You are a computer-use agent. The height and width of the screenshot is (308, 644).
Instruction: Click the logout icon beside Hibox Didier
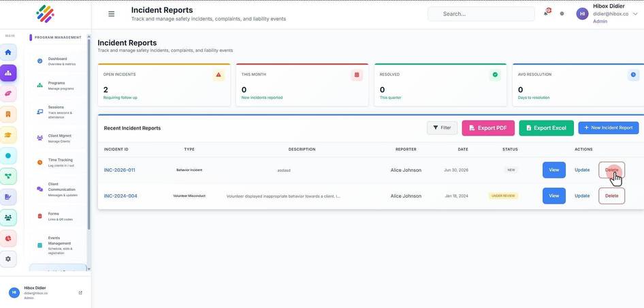click(80, 293)
